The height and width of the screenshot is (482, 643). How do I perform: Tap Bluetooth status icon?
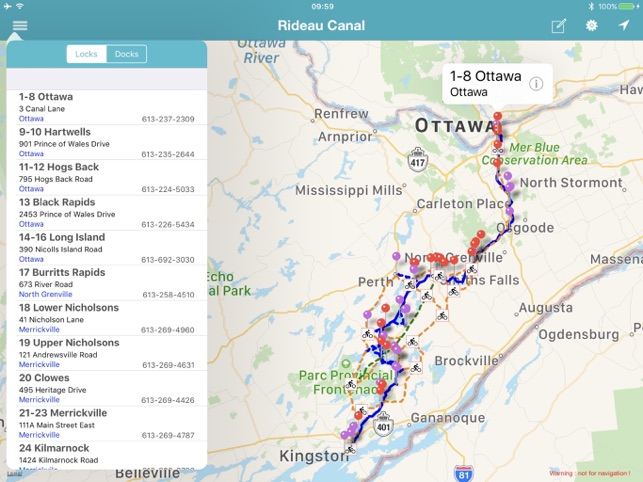click(x=591, y=6)
